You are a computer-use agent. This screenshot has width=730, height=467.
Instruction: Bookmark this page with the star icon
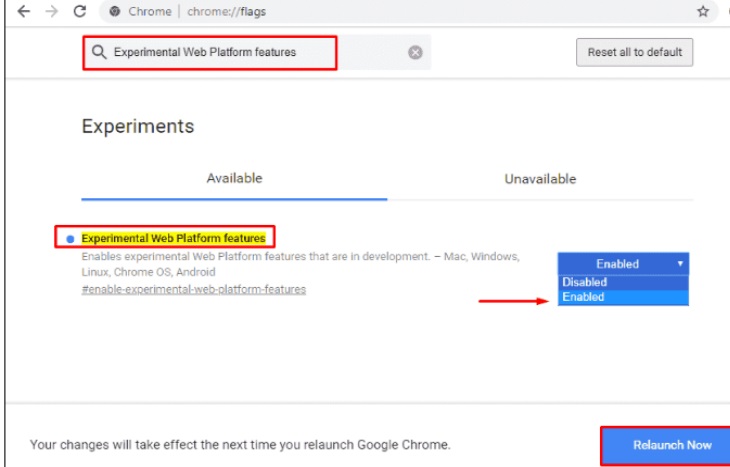pyautogui.click(x=703, y=12)
